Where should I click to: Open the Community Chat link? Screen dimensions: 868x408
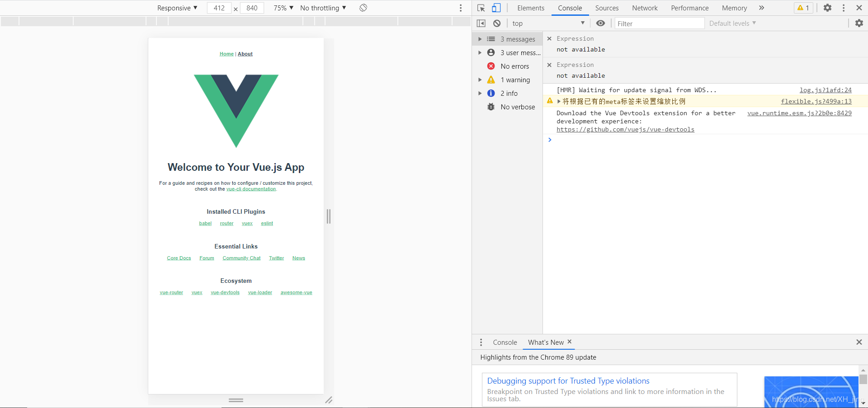[241, 258]
